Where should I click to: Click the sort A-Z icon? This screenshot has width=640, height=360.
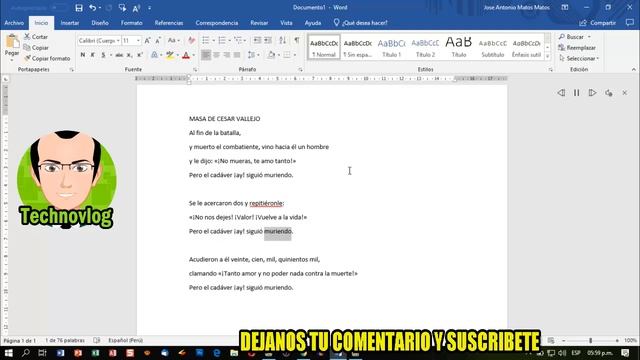coord(282,40)
